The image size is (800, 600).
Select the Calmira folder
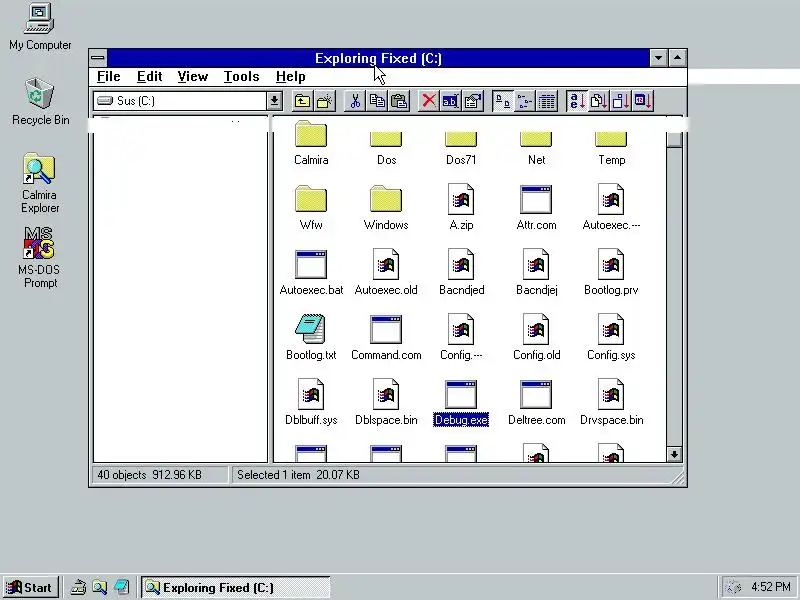(x=311, y=143)
